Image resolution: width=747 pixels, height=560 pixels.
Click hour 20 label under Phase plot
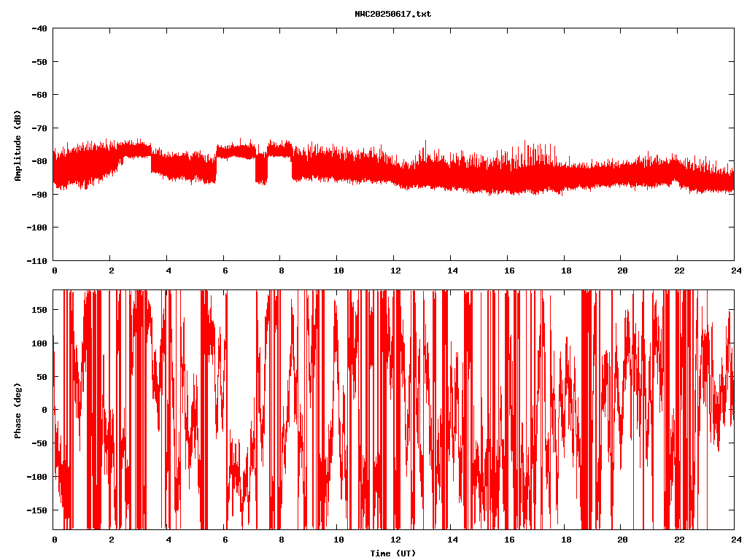(623, 540)
